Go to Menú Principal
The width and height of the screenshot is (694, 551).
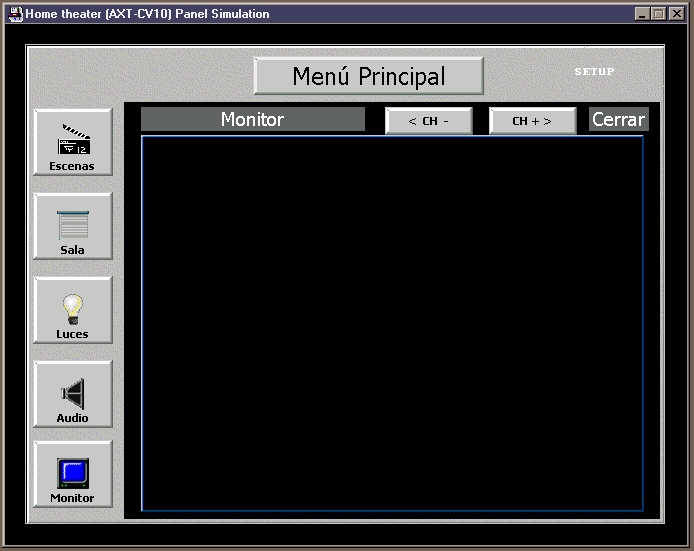click(368, 76)
